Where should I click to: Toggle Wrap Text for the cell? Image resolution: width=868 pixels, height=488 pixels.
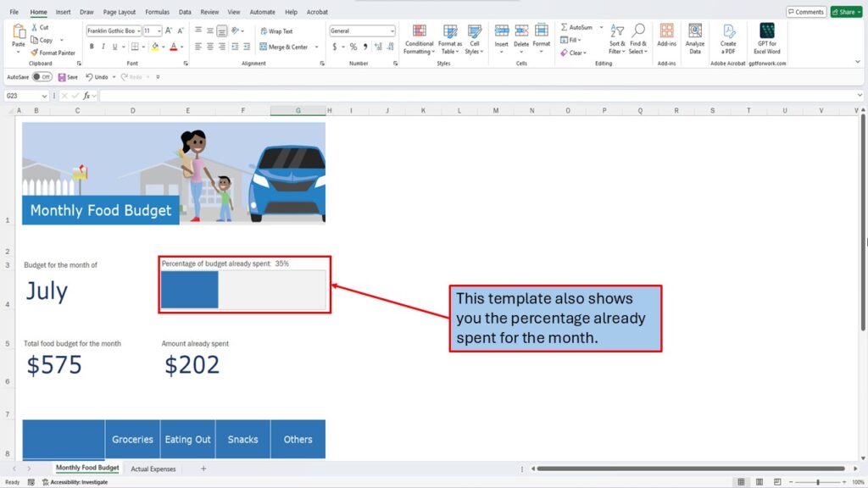[276, 31]
